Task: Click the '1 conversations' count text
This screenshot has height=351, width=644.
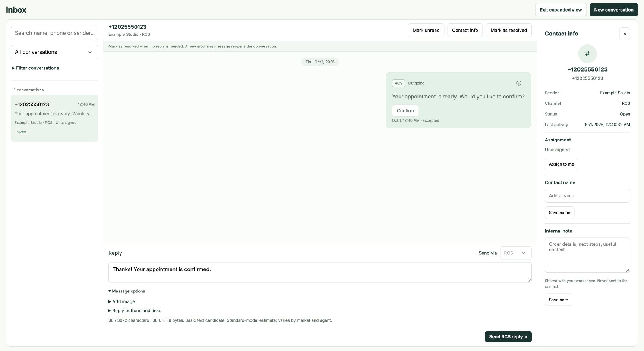Action: [29, 90]
